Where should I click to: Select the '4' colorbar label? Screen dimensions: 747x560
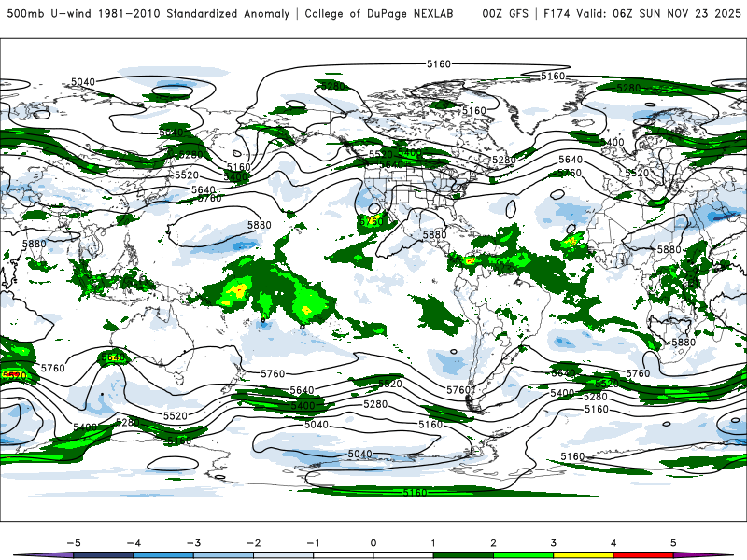pos(613,543)
